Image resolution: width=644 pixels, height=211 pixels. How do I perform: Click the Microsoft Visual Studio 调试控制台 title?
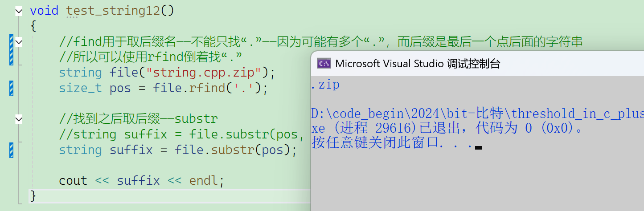pos(418,64)
